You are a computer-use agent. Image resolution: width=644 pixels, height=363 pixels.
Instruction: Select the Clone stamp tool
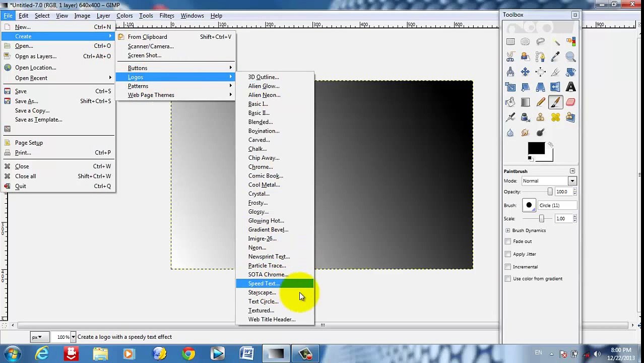(x=540, y=117)
